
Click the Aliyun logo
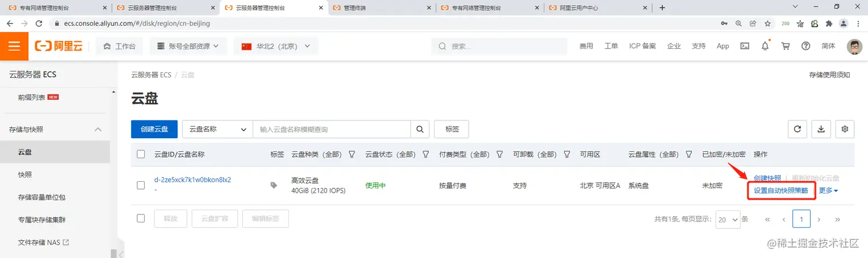click(x=59, y=46)
